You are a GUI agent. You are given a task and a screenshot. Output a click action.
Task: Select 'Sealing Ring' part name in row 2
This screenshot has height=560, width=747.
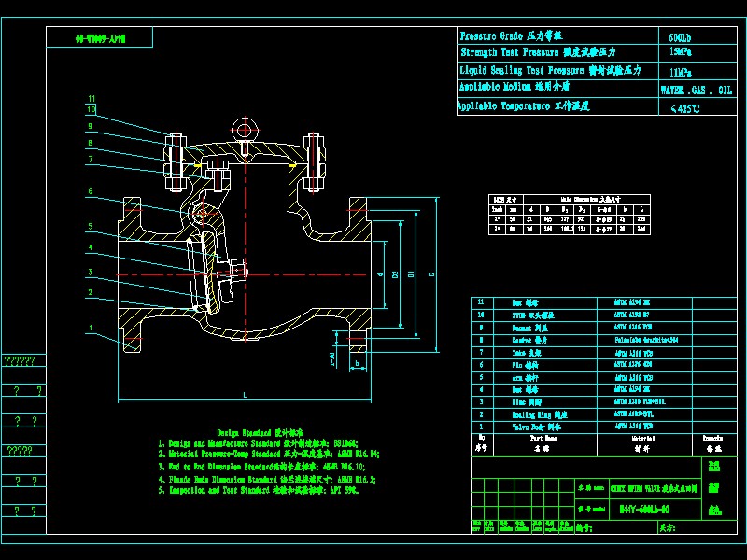[540, 414]
